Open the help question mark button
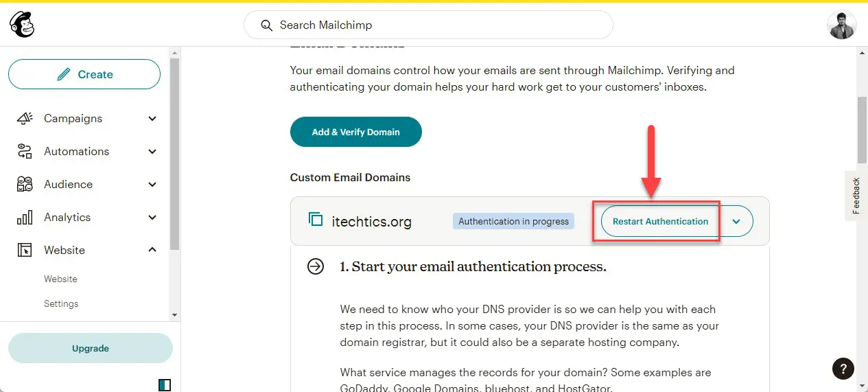 [x=843, y=369]
